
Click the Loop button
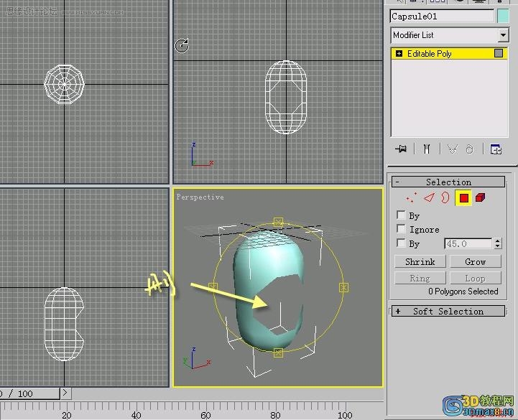click(x=475, y=278)
